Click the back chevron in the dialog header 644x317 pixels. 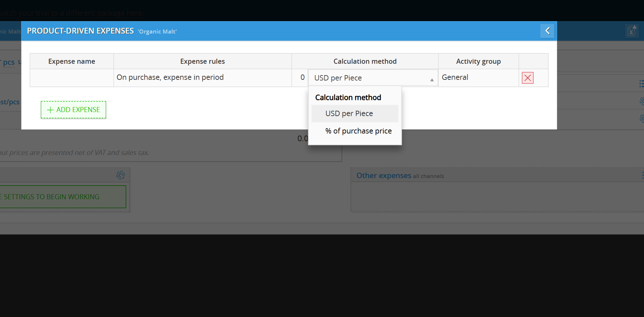pos(547,31)
